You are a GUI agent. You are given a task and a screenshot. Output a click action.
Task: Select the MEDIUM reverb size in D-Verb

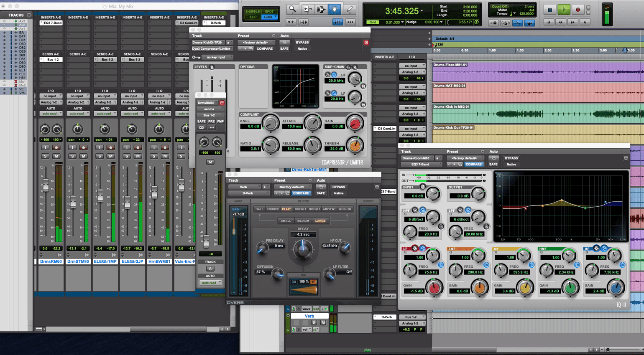[304, 221]
